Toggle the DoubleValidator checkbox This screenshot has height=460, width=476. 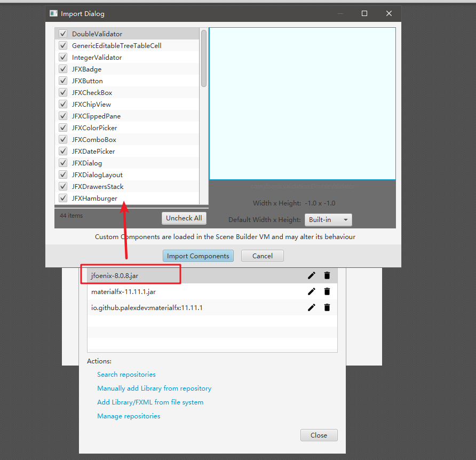click(62, 33)
